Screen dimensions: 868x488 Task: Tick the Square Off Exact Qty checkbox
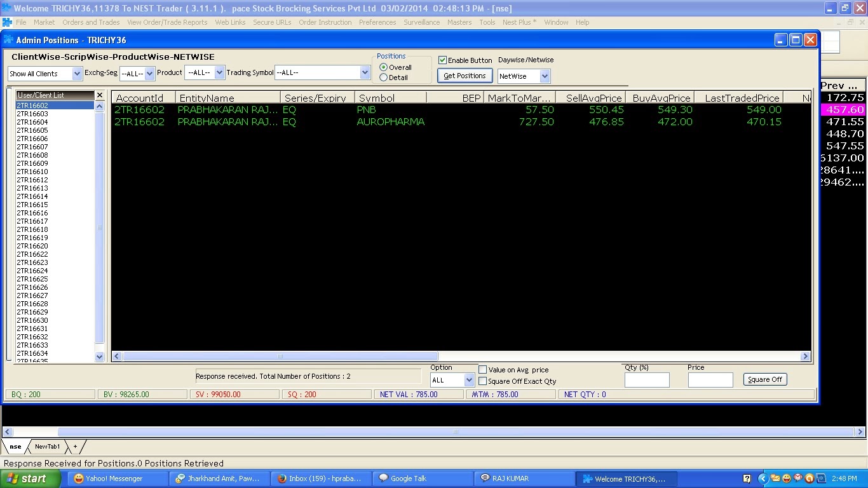(x=483, y=381)
